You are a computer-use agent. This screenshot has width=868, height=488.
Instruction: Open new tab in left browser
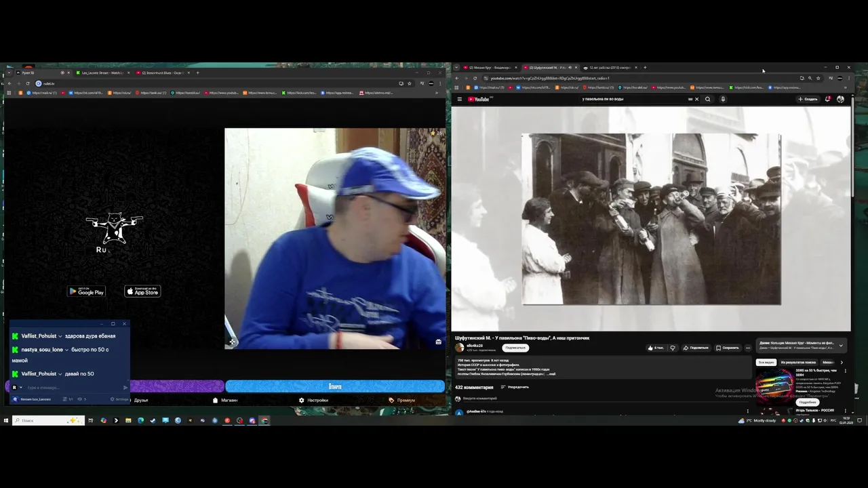(198, 73)
